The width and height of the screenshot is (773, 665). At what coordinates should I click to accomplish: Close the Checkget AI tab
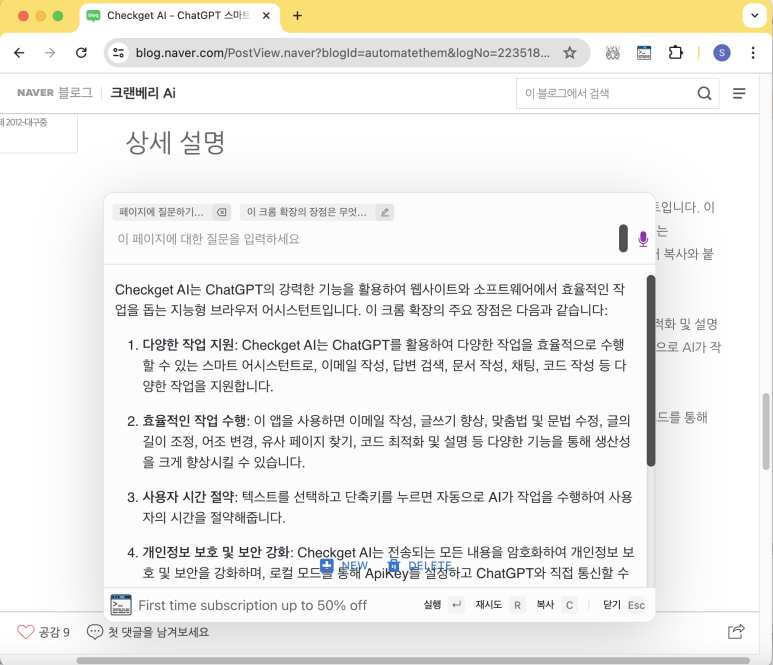(x=266, y=16)
